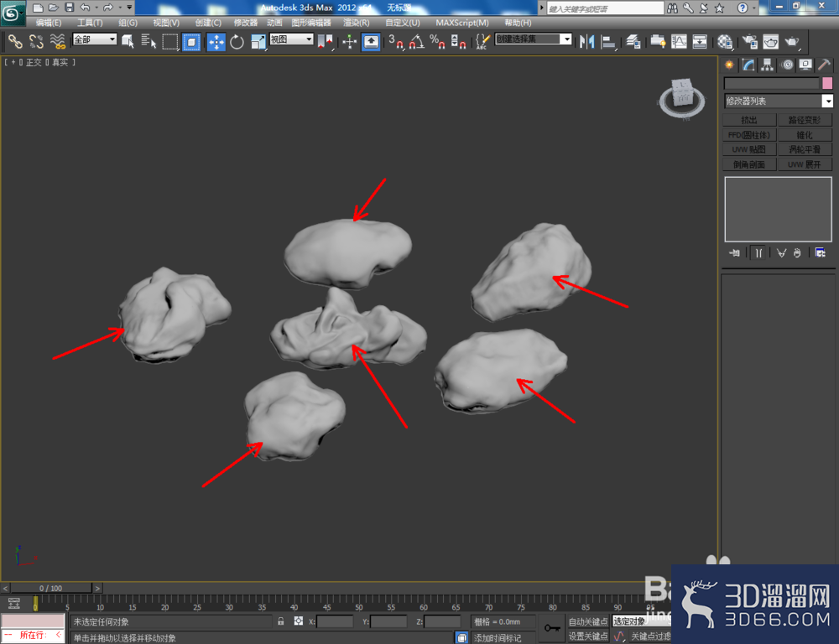
Task: Open the Layer Manager icon
Action: pos(633,42)
